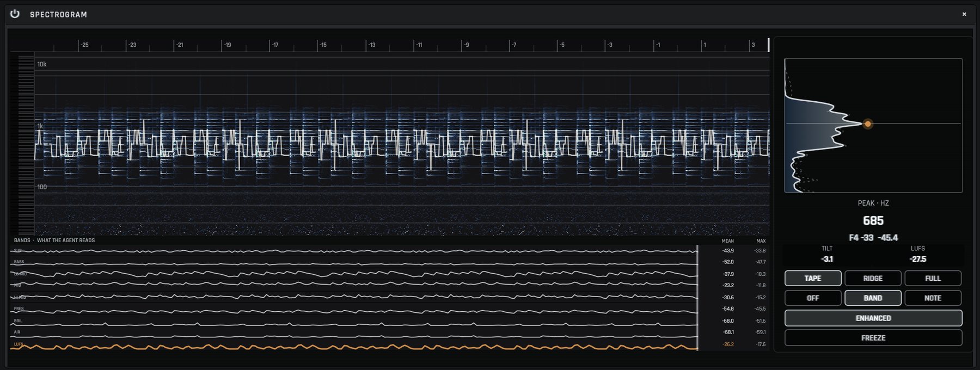Click the AIR band row label
Screen dimensions: 980x370
17,332
